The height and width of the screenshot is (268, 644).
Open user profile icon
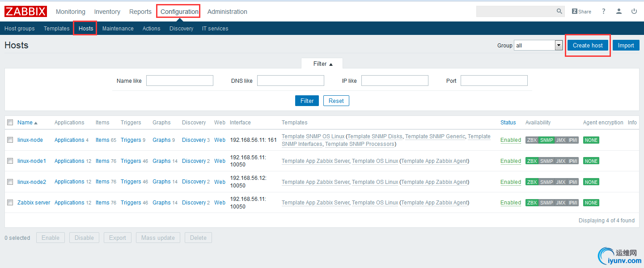click(x=619, y=11)
